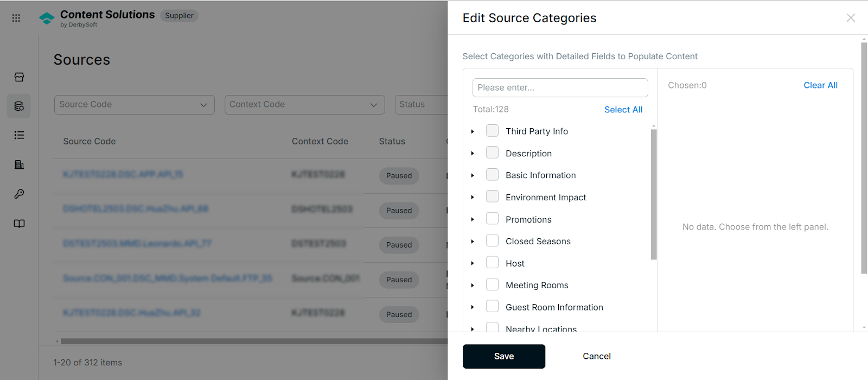This screenshot has height=380, width=868.
Task: Expand the Closed Seasons category arrow
Action: (473, 242)
